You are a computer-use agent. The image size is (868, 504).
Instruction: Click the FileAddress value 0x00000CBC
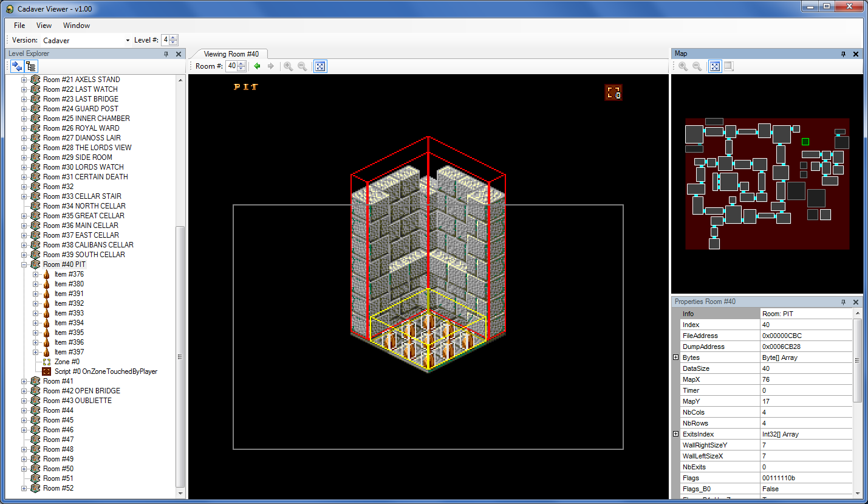(806, 336)
